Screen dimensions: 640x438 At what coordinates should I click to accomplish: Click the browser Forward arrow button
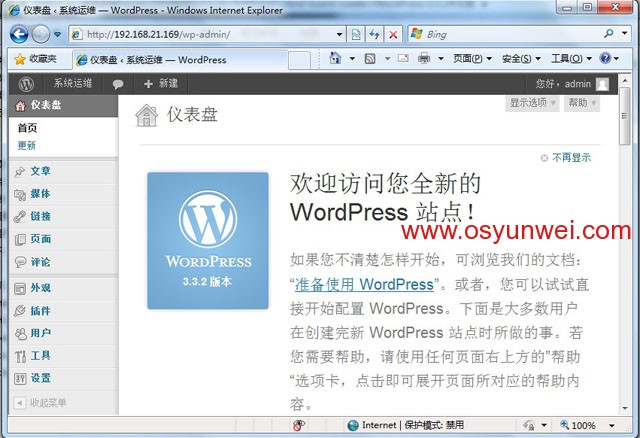coord(40,34)
